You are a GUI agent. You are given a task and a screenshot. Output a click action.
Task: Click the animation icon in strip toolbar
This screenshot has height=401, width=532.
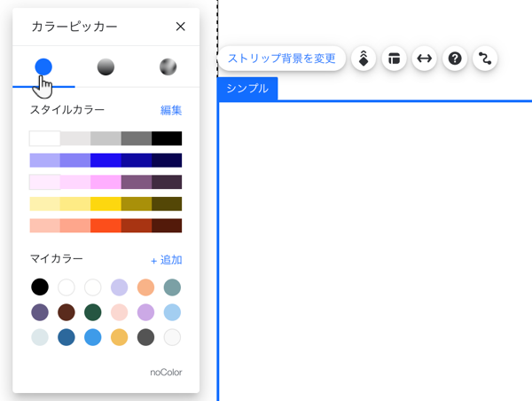364,59
